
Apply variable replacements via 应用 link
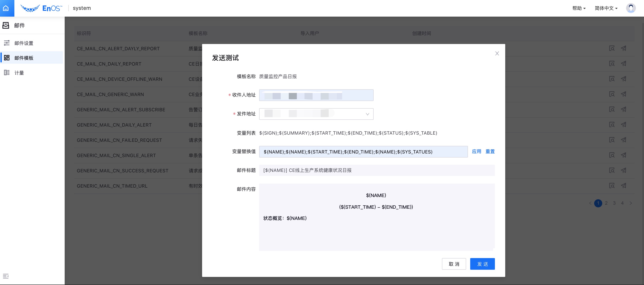click(476, 151)
